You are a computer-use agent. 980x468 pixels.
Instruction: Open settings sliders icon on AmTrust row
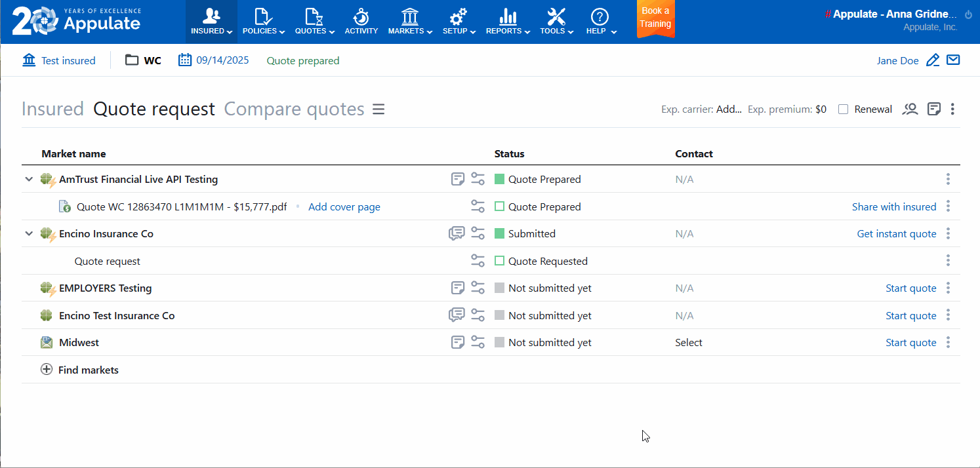click(478, 179)
